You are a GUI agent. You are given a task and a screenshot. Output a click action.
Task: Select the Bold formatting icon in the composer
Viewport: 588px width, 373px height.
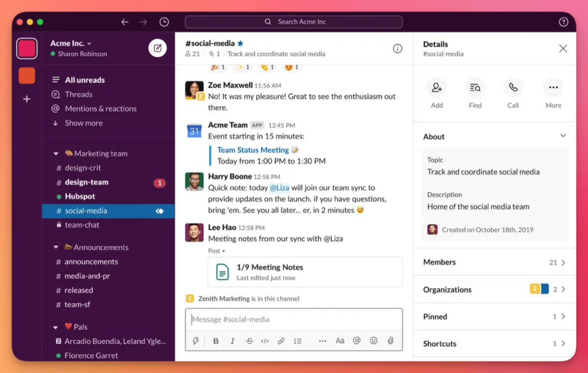point(216,340)
